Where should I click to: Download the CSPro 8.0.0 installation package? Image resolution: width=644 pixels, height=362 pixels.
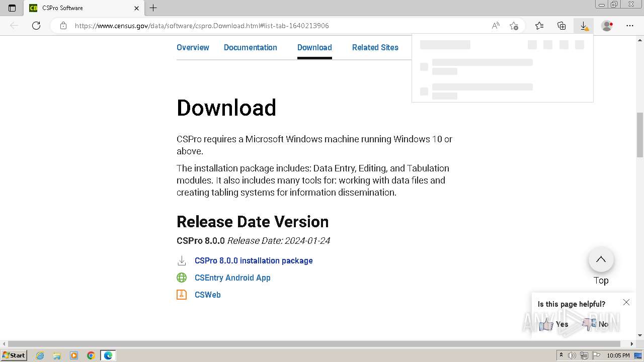[x=254, y=260]
